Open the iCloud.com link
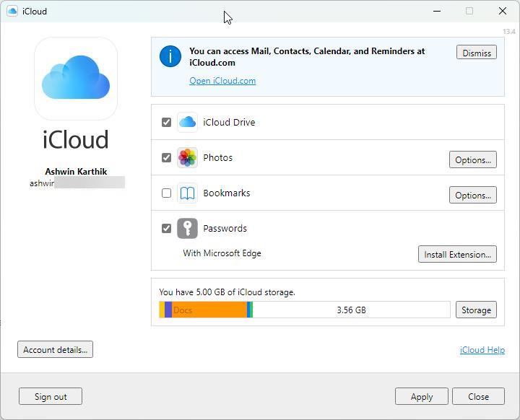 (222, 81)
